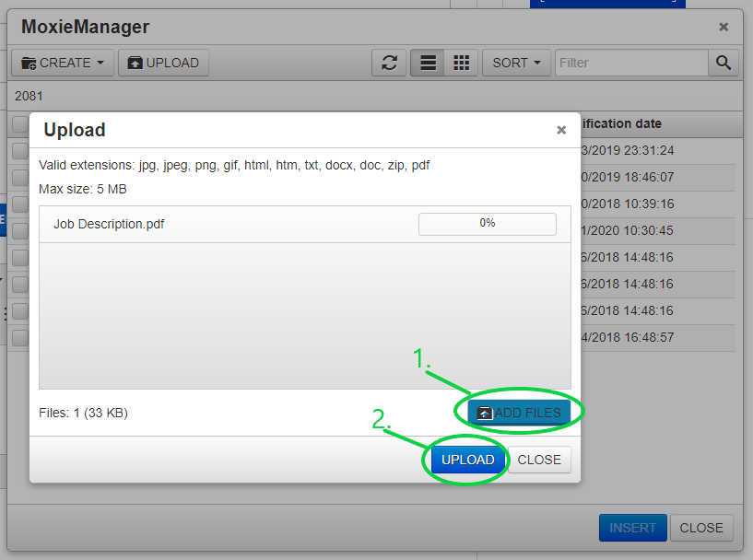
Task: Click CLOSE in the Upload dialog
Action: pos(539,460)
